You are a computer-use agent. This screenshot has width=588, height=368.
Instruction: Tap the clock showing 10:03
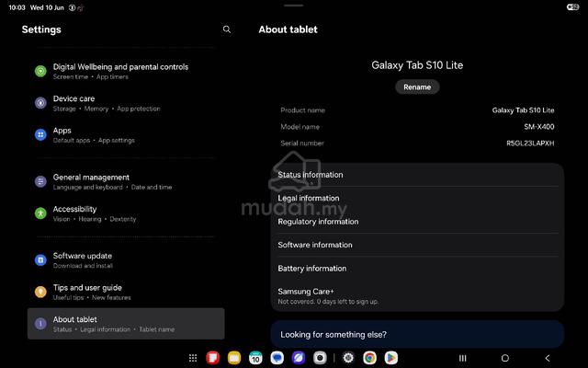pyautogui.click(x=17, y=7)
